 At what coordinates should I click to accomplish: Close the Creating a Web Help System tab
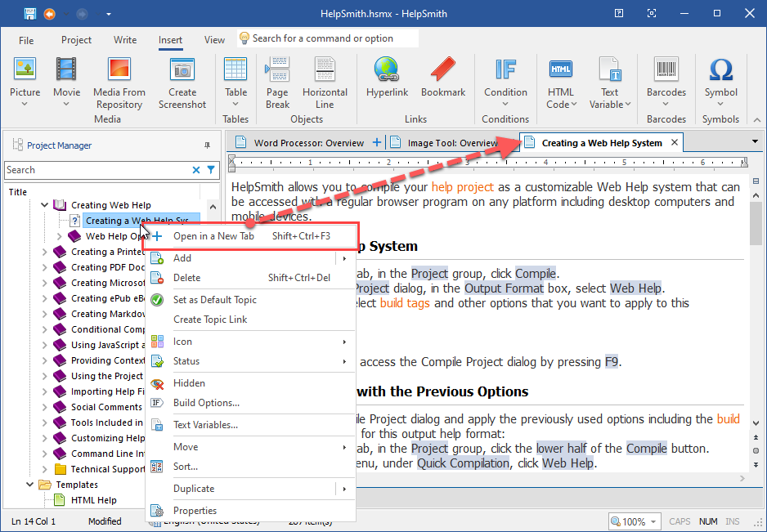[x=675, y=142]
